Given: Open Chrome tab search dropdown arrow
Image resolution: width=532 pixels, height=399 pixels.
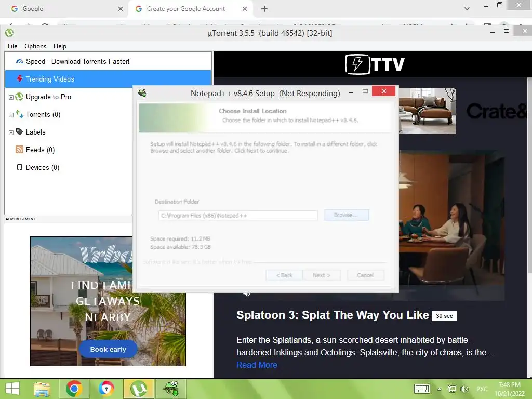Looking at the screenshot, I should (x=467, y=9).
